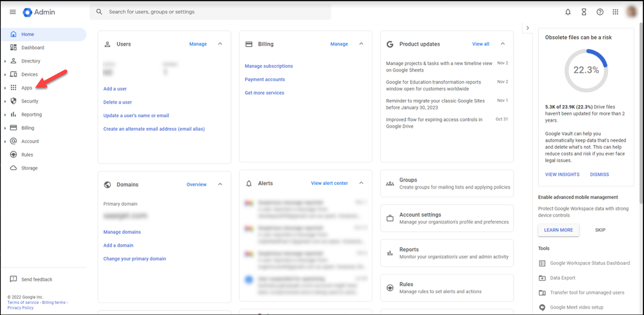Click the Alerts bell icon in card
Image resolution: width=644 pixels, height=315 pixels.
(x=249, y=184)
